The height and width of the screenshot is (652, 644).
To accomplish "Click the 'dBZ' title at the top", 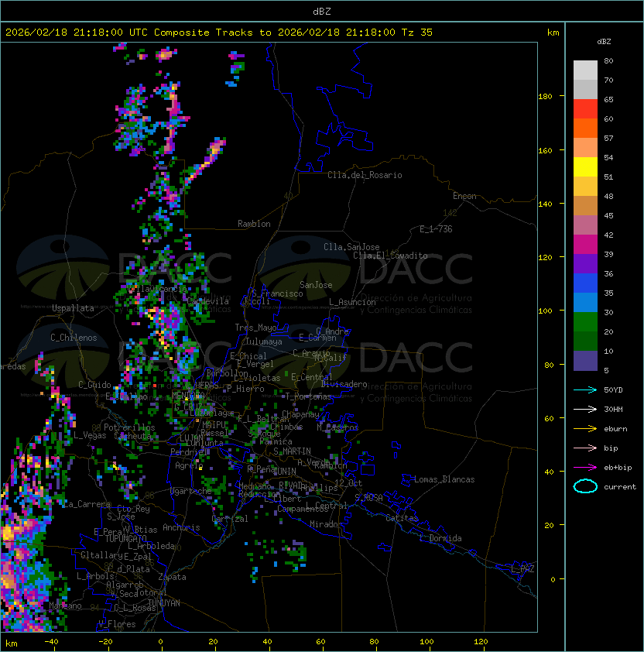I will 322,11.
